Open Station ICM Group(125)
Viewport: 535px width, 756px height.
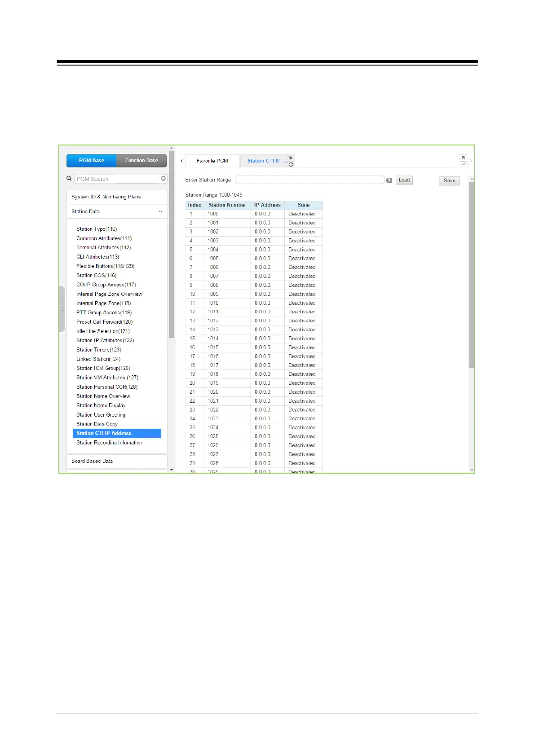coord(103,368)
